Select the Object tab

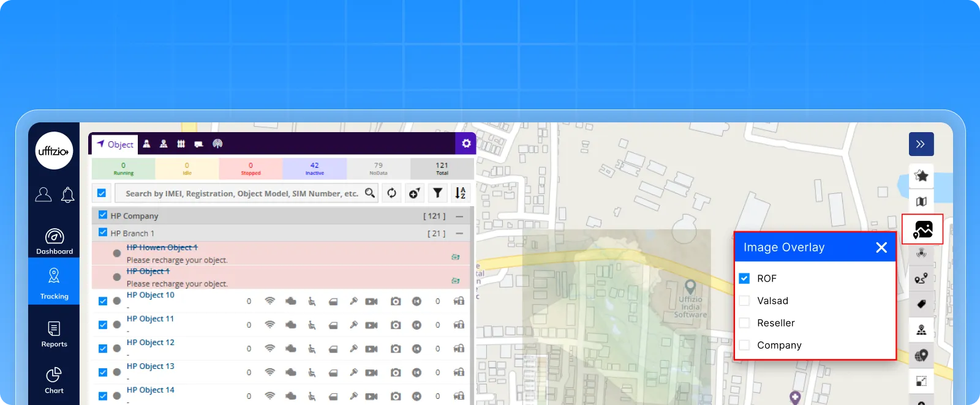[115, 144]
